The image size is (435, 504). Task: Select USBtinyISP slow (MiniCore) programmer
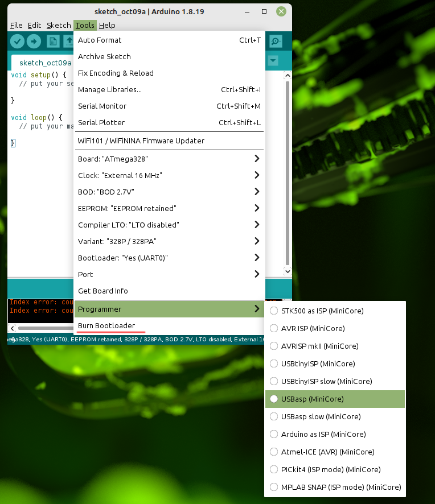[x=335, y=382]
